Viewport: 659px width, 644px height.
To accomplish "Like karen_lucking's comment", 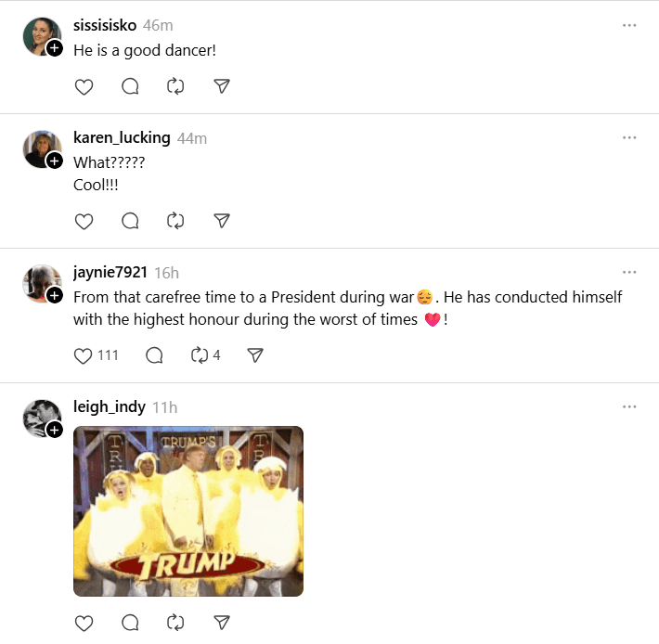I will coord(84,221).
